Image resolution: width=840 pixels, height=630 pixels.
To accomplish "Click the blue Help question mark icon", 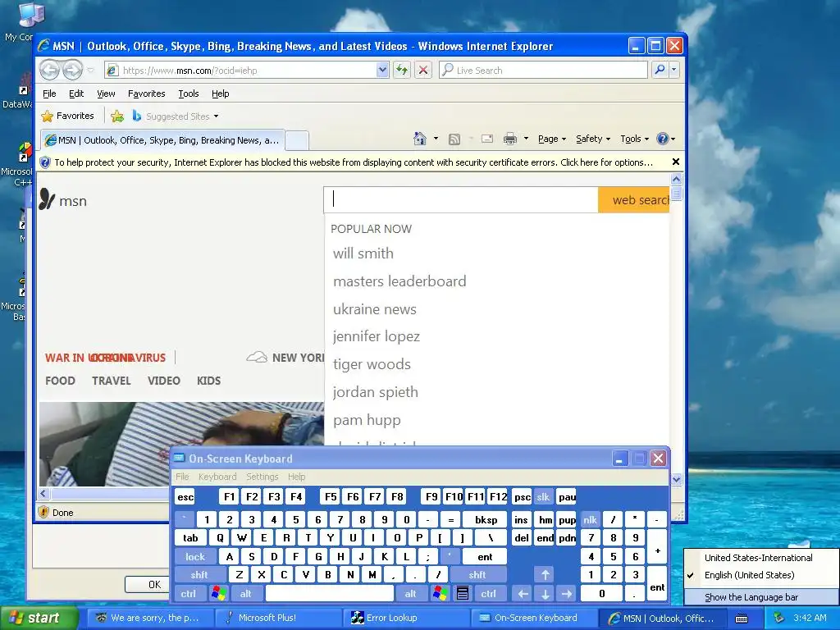I will (x=663, y=139).
